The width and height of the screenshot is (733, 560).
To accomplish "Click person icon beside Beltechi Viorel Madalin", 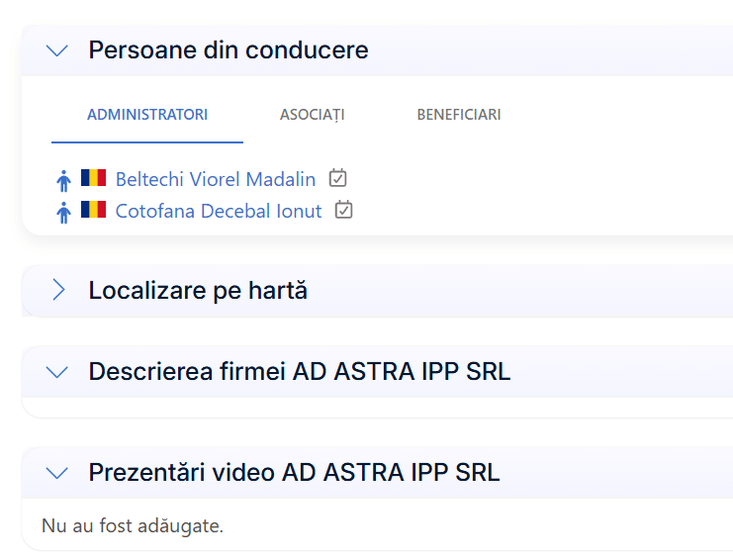I will [64, 180].
